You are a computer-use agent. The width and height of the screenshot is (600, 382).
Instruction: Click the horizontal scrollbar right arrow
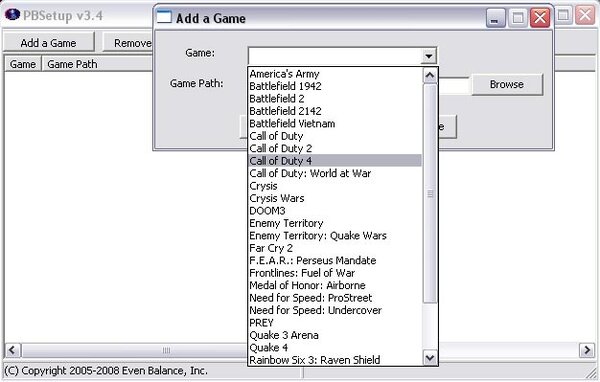(587, 350)
